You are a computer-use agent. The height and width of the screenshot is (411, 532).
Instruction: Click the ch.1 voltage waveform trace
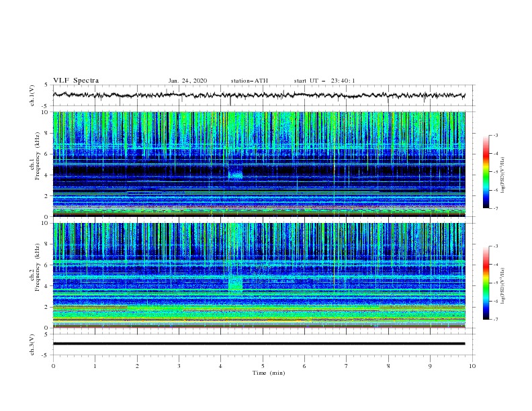coord(259,95)
